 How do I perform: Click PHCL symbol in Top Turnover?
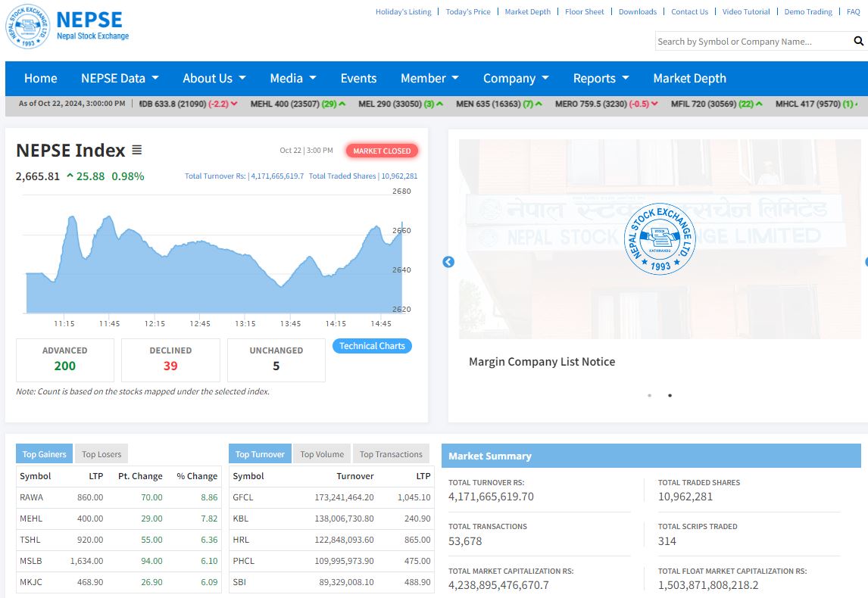[244, 561]
